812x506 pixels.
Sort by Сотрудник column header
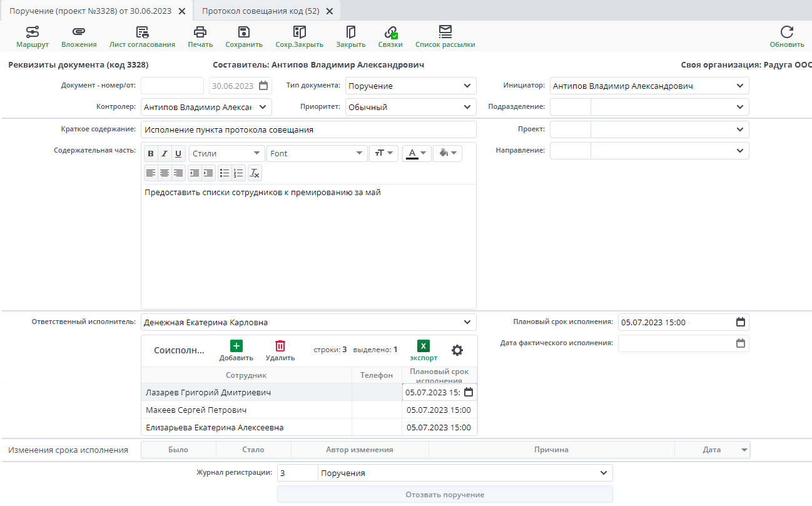click(x=246, y=375)
